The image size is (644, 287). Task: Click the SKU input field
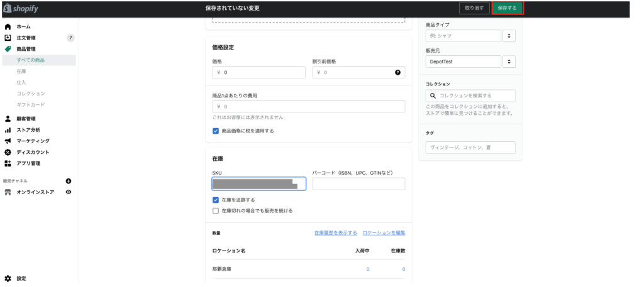coord(259,183)
